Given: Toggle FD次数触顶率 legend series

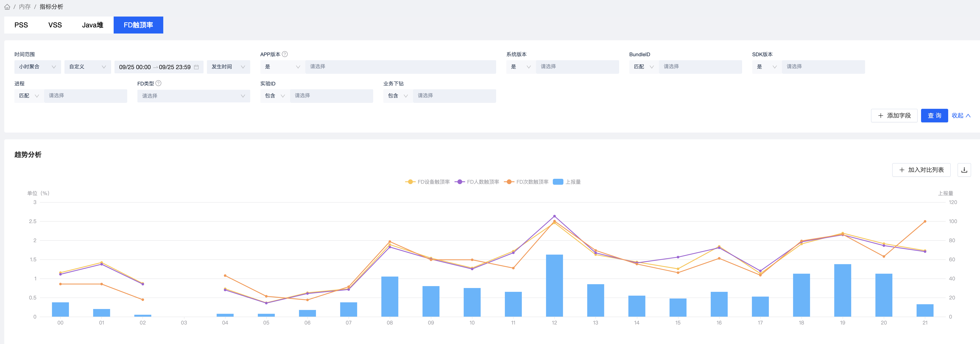Looking at the screenshot, I should tap(526, 182).
